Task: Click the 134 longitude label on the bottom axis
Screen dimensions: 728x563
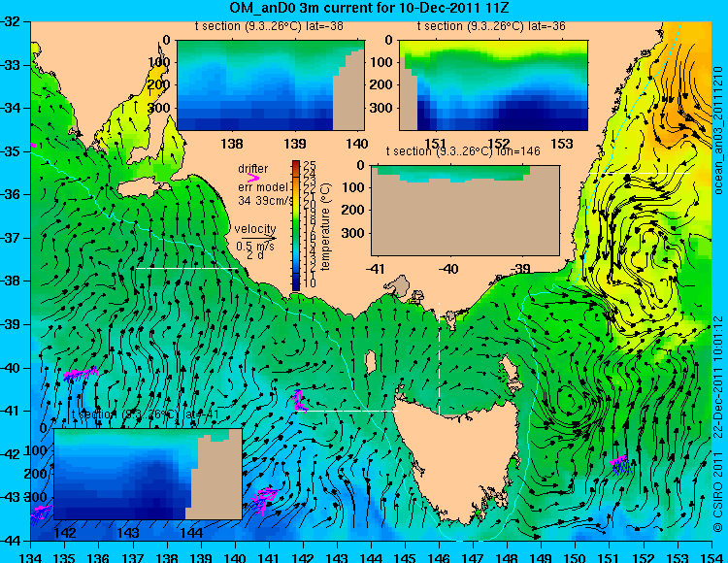Action: pyautogui.click(x=31, y=557)
